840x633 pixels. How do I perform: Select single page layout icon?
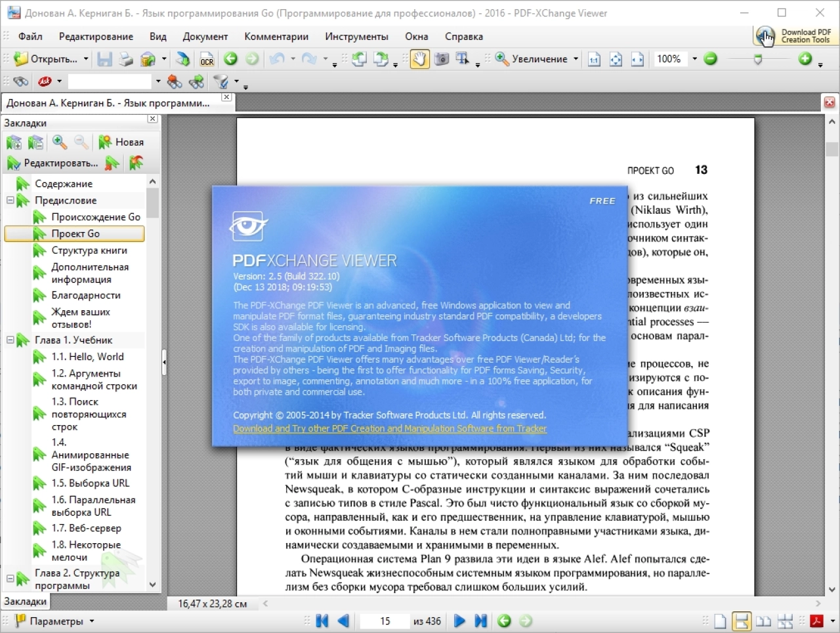pos(720,621)
